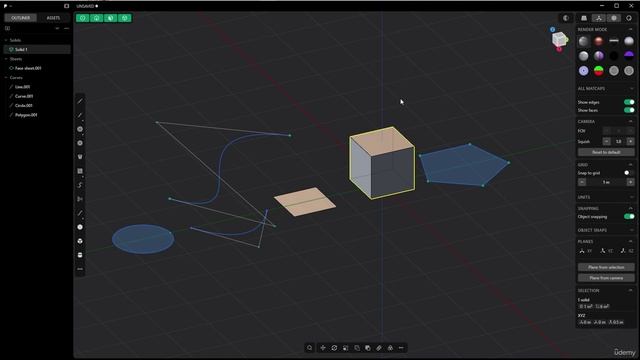
Task: Collapse the Curves group in outliner
Action: [6, 78]
